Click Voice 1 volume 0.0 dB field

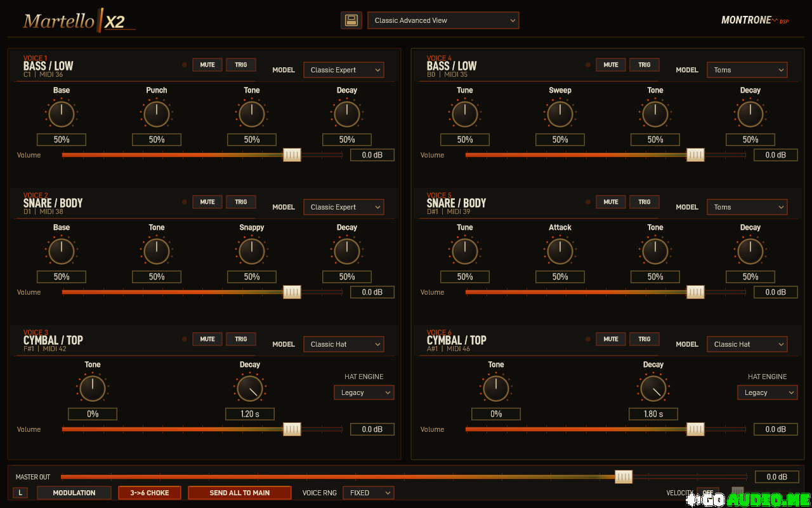pos(372,155)
